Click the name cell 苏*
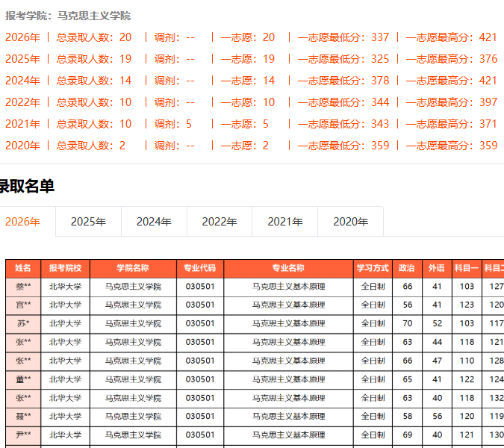This screenshot has height=448, width=504. pyautogui.click(x=23, y=323)
